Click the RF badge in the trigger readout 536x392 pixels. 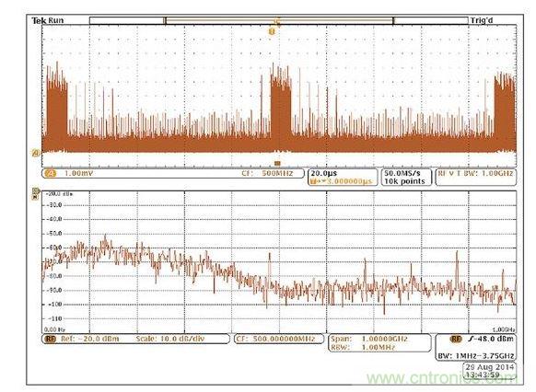coord(455,339)
